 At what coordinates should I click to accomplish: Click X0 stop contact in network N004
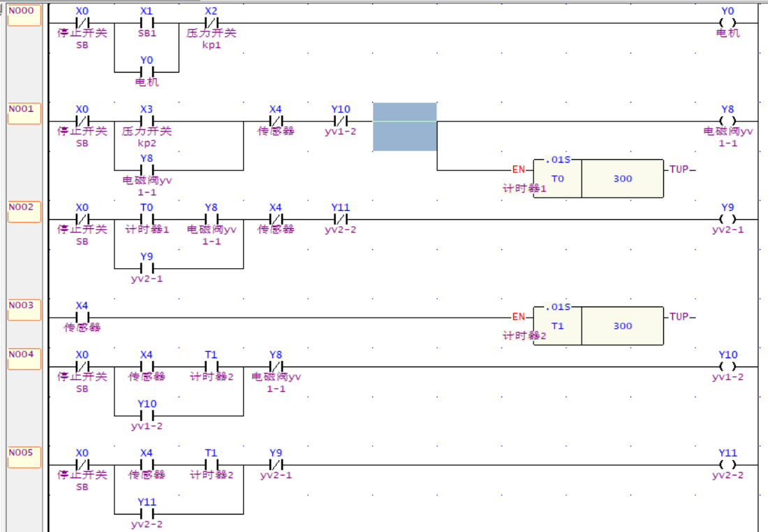(82, 367)
